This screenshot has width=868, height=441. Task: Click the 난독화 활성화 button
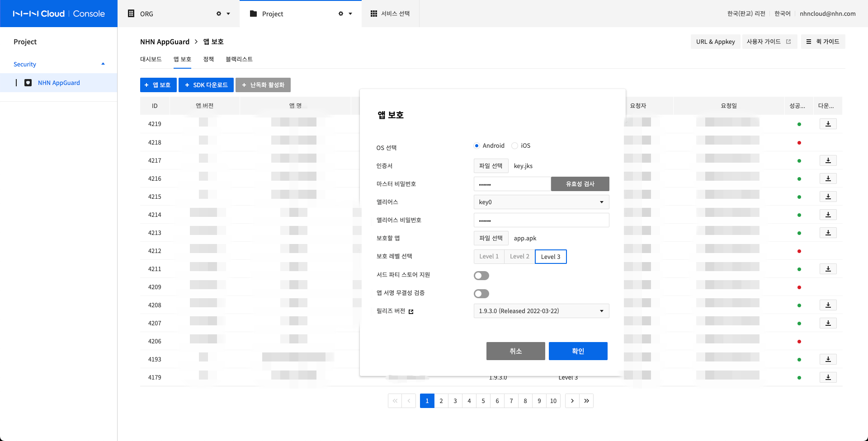(x=263, y=85)
